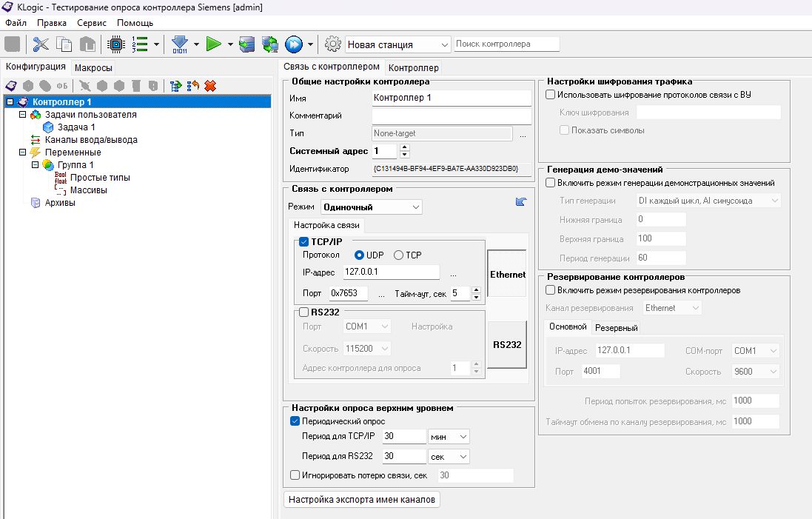Image resolution: width=812 pixels, height=519 pixels.
Task: Switch to the Макросы tab
Action: pyautogui.click(x=93, y=67)
